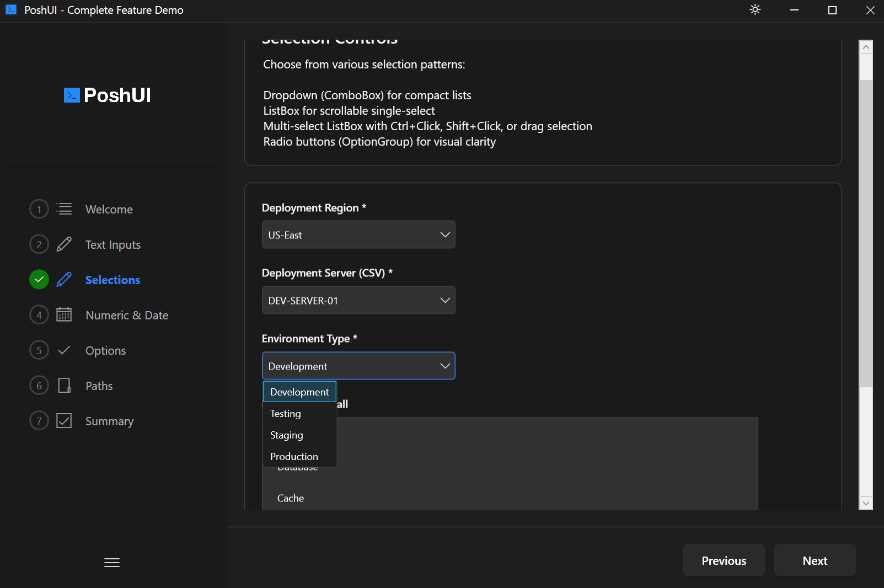Screen dimensions: 884x588
Task: Open the Text Inputs step
Action: pyautogui.click(x=113, y=245)
